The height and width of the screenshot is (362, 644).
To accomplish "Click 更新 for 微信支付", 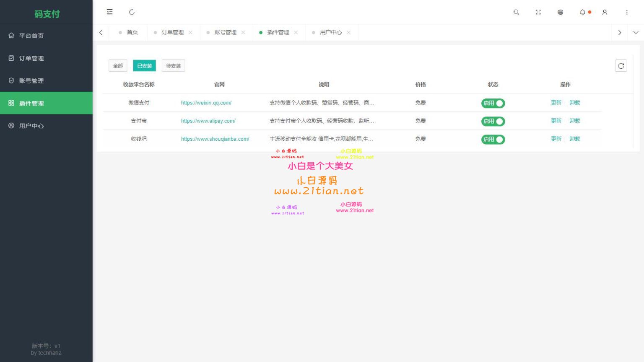I will point(556,103).
